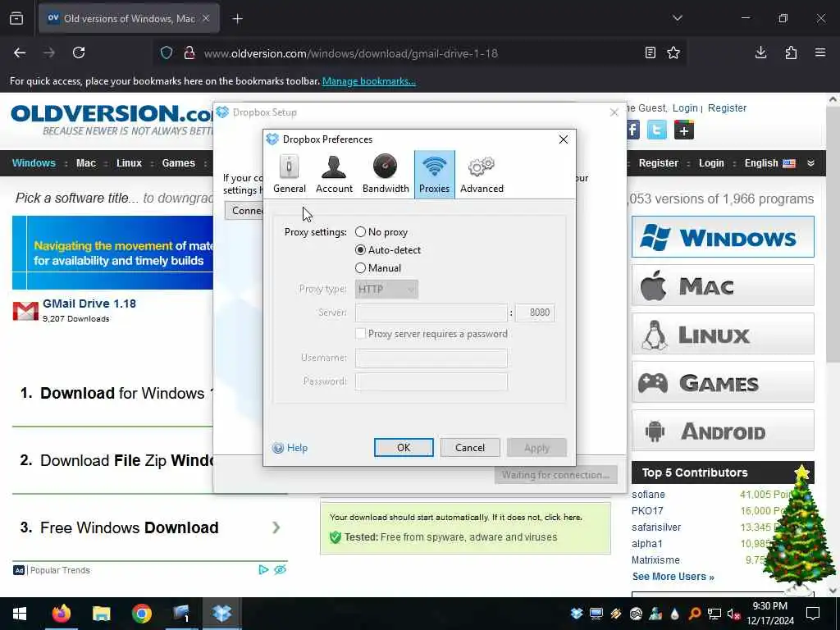The image size is (840, 630).
Task: Open OldVersion Facebook page icon
Action: pyautogui.click(x=632, y=130)
